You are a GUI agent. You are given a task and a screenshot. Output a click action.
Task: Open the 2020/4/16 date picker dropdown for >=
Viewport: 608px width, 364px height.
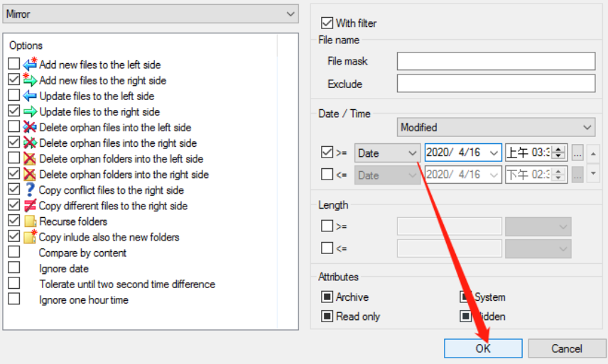[494, 153]
